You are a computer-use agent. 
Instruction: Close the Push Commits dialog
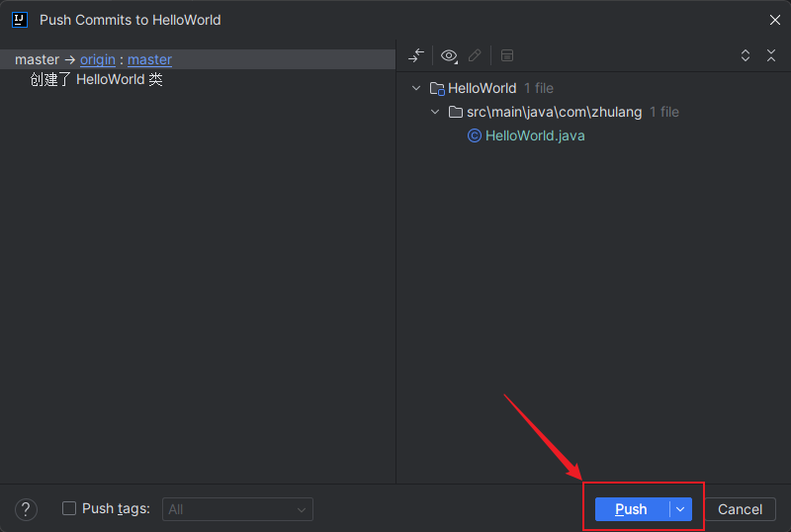(x=775, y=20)
